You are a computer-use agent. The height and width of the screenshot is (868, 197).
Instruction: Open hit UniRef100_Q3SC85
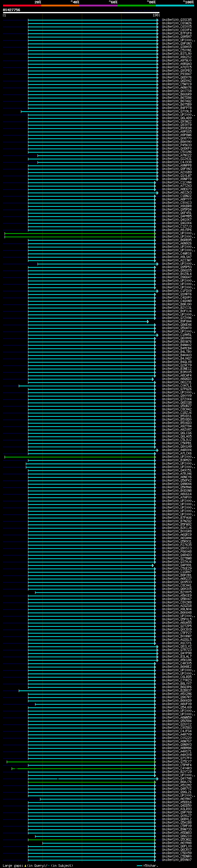click(177, 20)
